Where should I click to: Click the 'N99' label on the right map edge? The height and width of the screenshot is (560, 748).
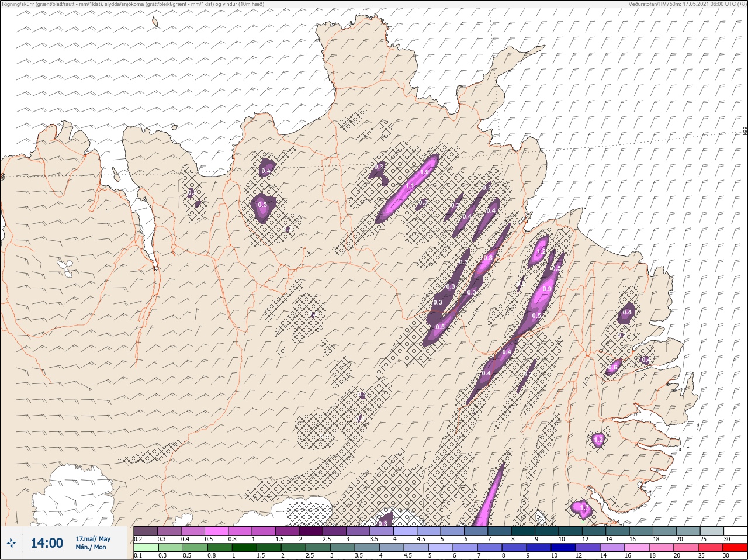(745, 132)
